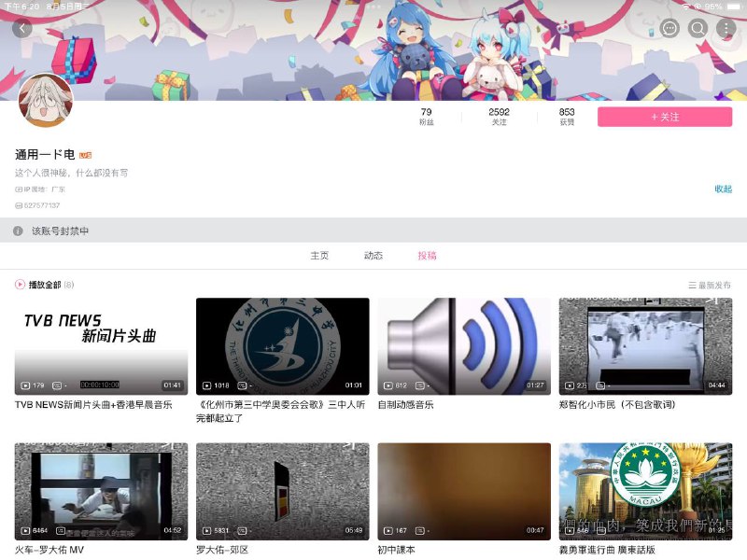747x560 pixels.
Task: Follow this user with the pink button
Action: tap(665, 117)
